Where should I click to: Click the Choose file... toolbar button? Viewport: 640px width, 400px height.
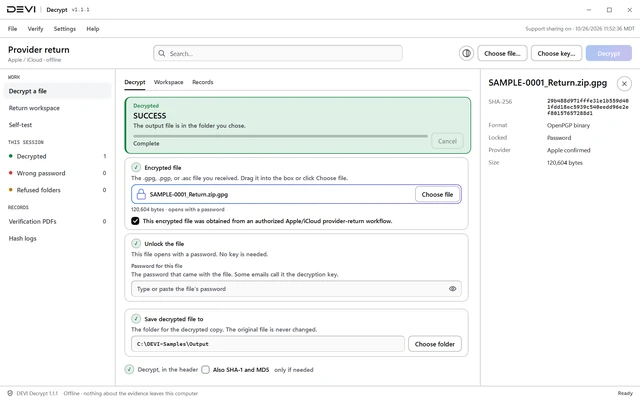tap(502, 53)
